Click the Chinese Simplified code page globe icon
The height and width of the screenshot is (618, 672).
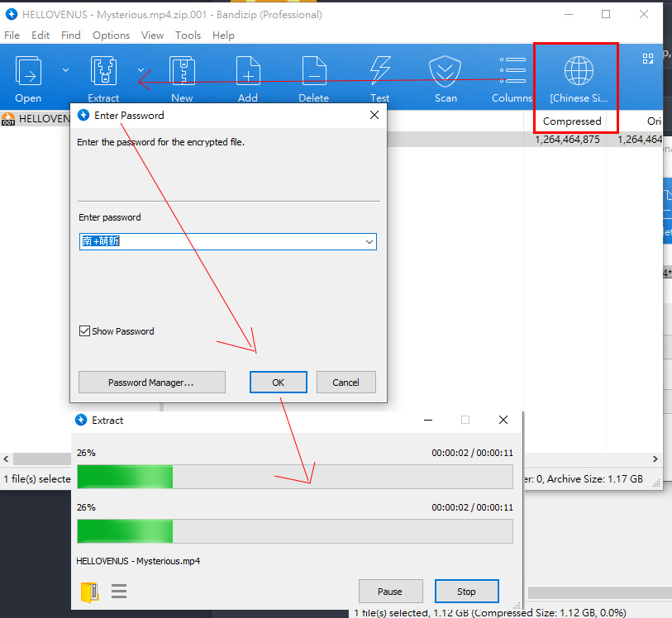pyautogui.click(x=579, y=71)
